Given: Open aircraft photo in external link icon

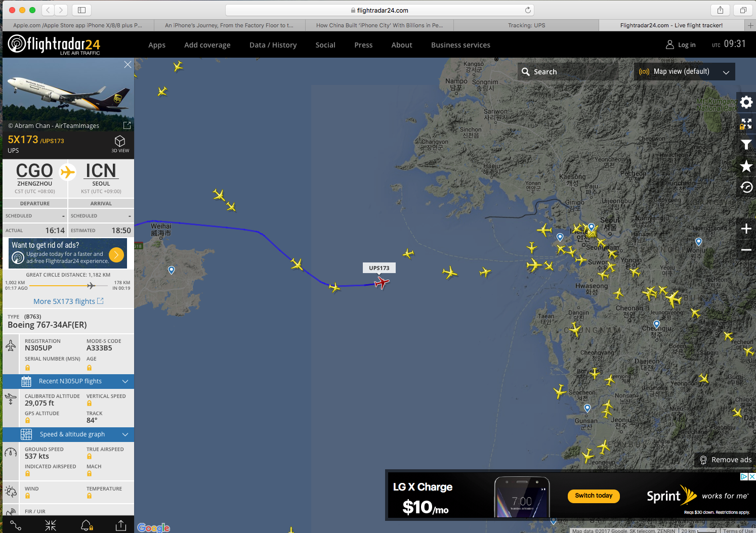Looking at the screenshot, I should (x=127, y=125).
